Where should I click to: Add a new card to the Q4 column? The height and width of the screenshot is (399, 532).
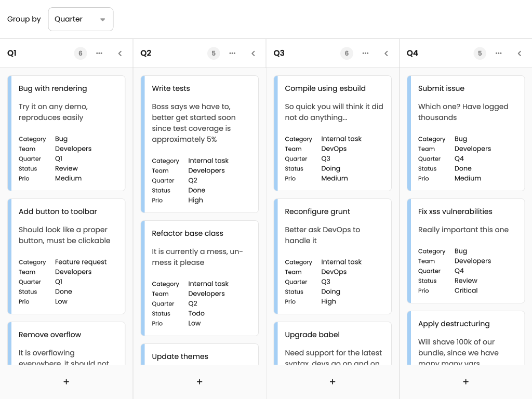pyautogui.click(x=465, y=381)
